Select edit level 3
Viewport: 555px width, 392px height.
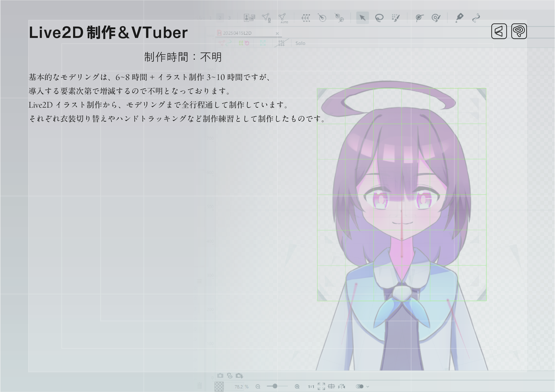coord(229,18)
